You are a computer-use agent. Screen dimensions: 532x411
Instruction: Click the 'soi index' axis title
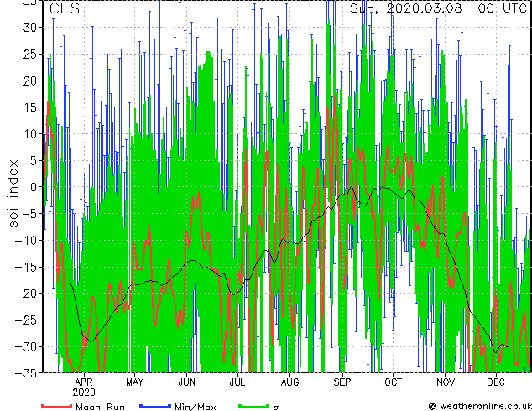13,194
